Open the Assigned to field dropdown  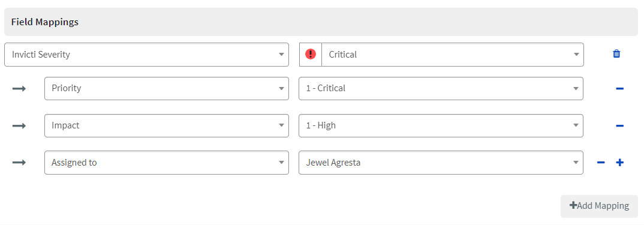166,163
